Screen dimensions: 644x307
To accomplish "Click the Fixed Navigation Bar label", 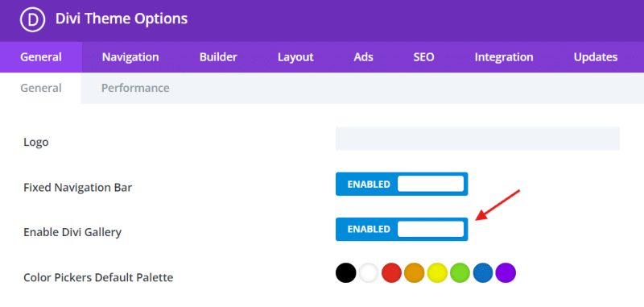I will 77,188.
